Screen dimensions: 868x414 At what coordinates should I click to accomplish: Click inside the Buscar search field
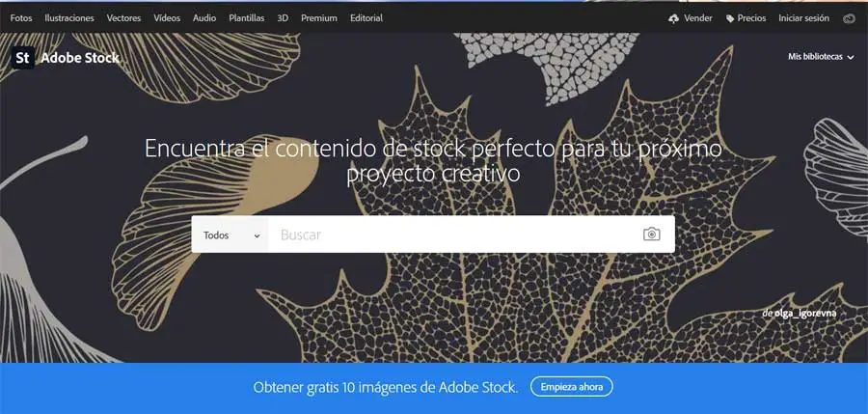pyautogui.click(x=451, y=235)
